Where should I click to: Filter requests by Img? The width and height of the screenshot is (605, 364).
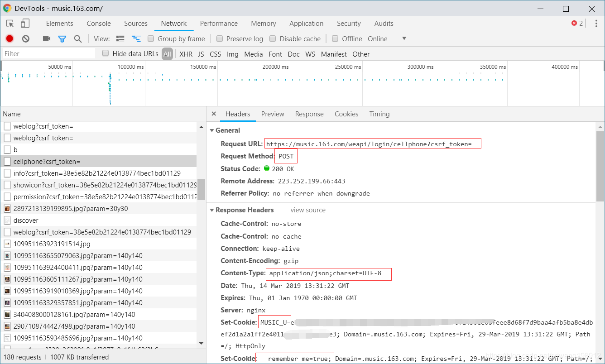click(x=233, y=54)
